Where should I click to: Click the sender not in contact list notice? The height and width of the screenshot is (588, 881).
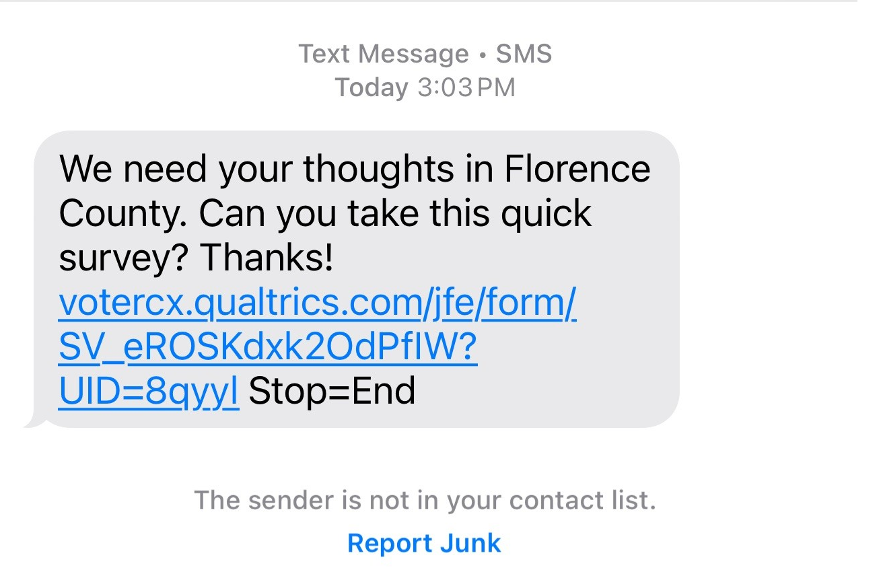pyautogui.click(x=424, y=501)
